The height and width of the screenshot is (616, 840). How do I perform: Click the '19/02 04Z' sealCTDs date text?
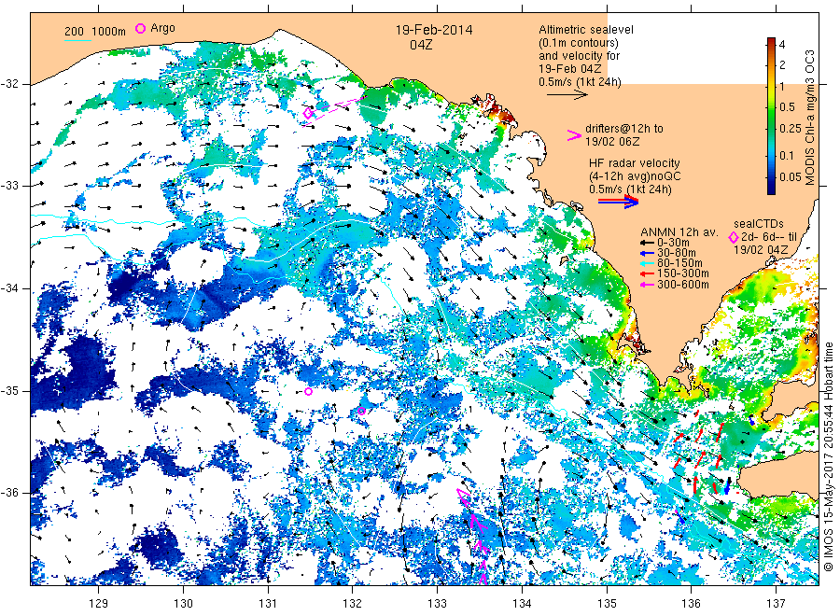(760, 250)
